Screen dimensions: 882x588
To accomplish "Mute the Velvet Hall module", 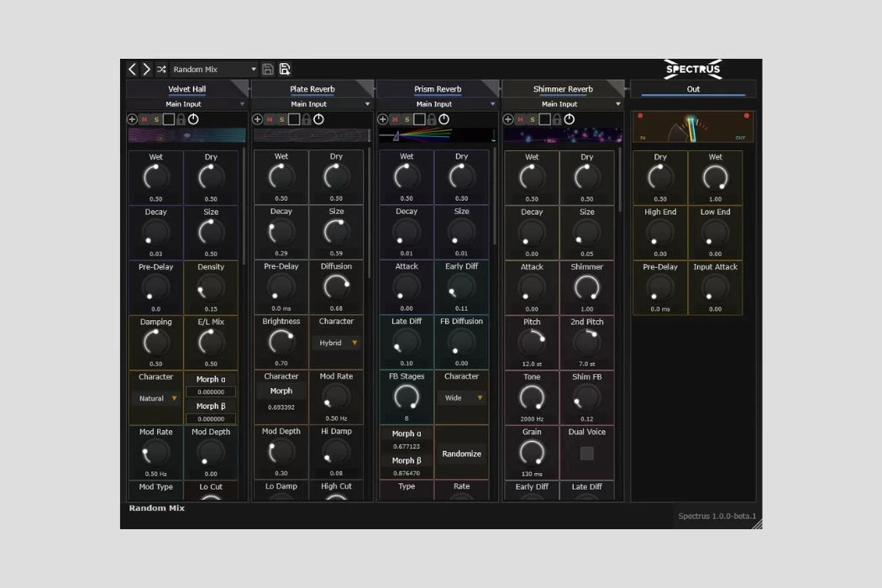I will (x=144, y=119).
